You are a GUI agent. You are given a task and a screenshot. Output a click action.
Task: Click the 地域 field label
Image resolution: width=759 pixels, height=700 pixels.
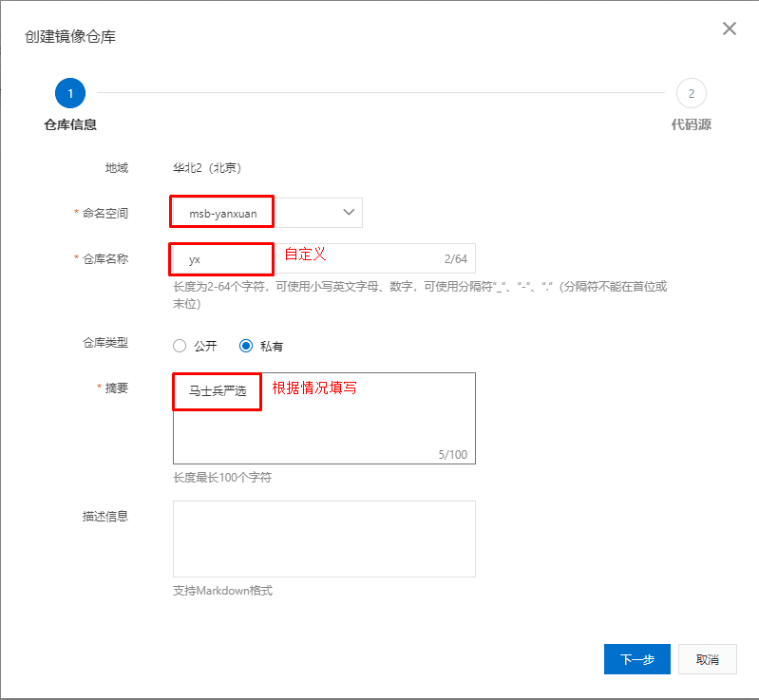pos(117,168)
